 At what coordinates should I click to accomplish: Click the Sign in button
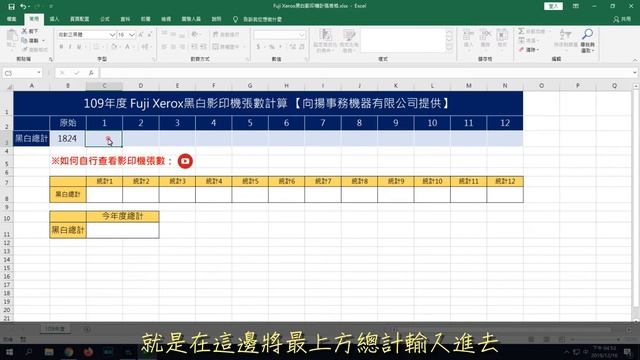553,6
